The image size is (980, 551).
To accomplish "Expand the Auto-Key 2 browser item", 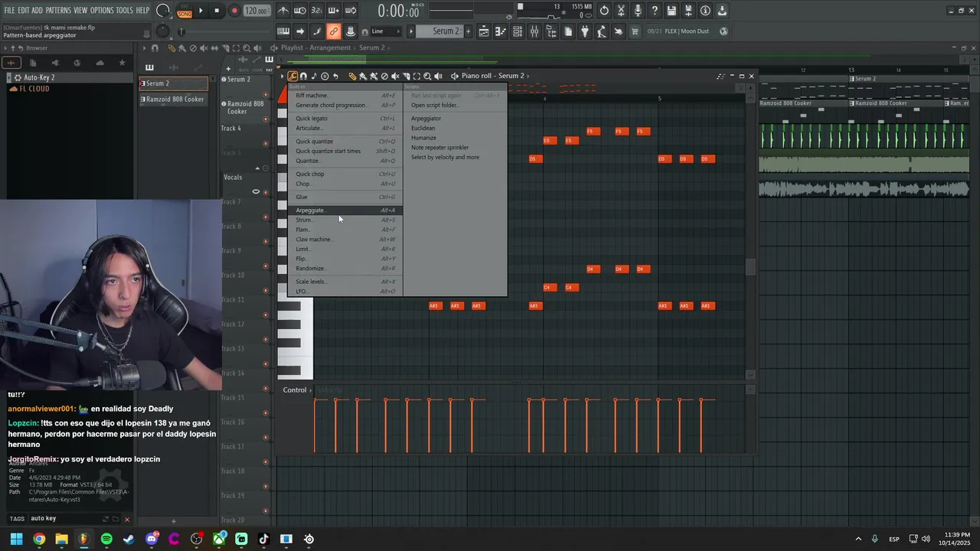I will (9, 77).
